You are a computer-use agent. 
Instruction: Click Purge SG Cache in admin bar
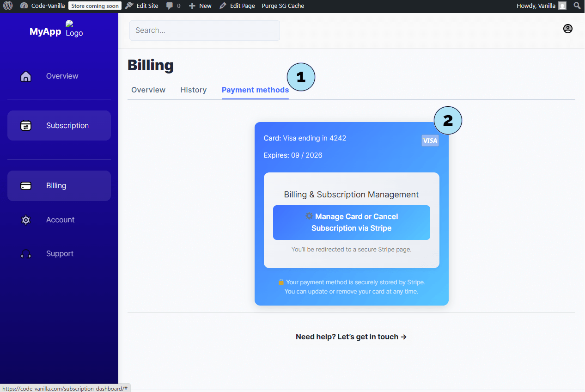[x=283, y=6]
